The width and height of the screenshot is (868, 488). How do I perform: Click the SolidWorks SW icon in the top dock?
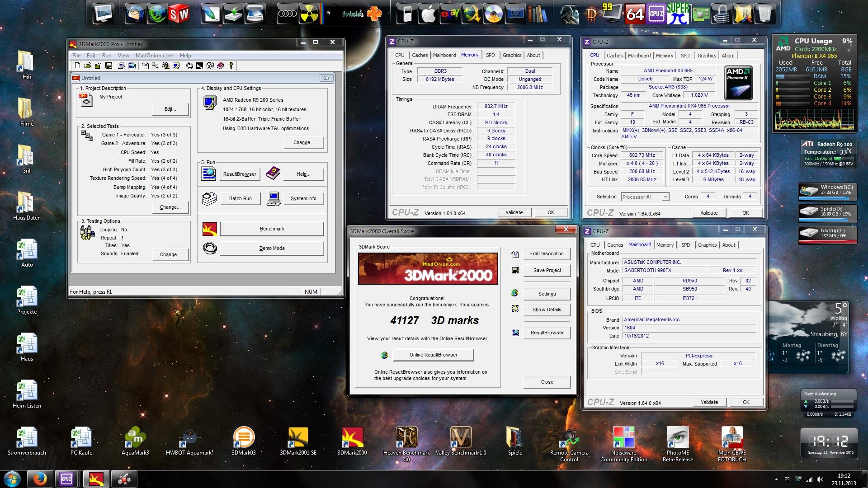(x=179, y=14)
